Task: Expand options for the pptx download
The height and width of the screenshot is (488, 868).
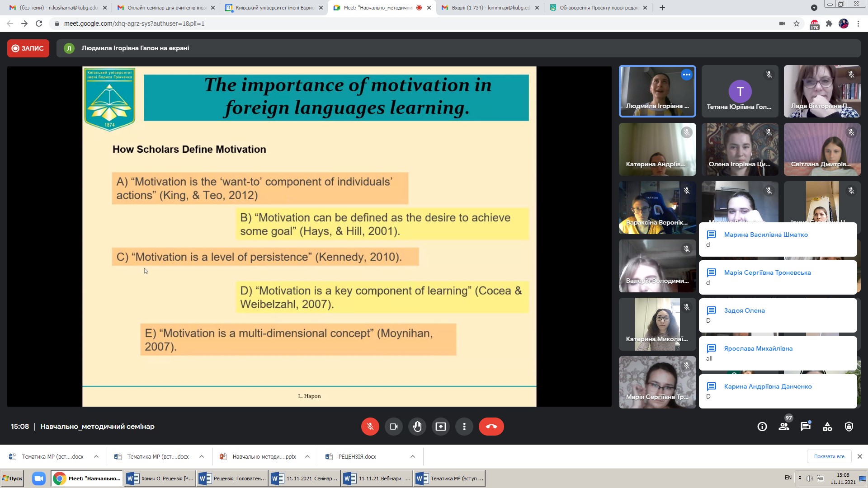Action: point(307,456)
